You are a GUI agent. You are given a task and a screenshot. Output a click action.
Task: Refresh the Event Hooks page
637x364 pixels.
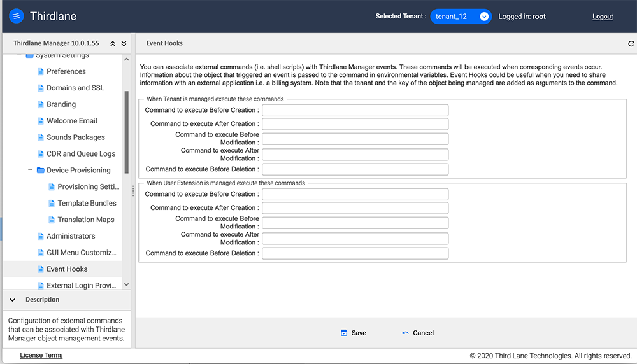point(631,43)
